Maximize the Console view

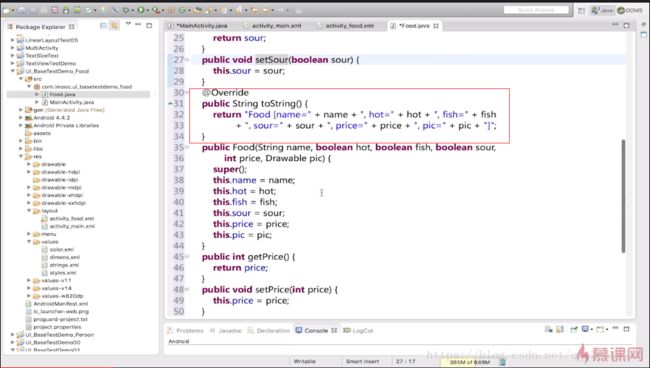point(626,329)
